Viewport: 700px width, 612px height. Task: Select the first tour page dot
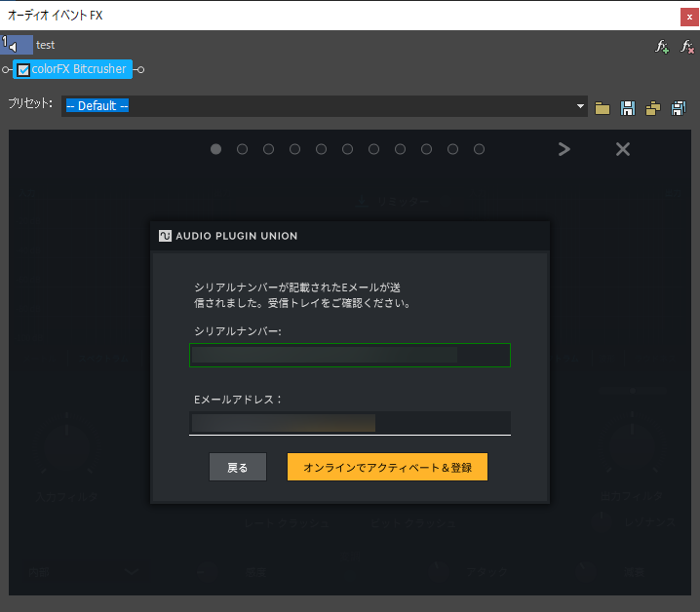pos(216,149)
